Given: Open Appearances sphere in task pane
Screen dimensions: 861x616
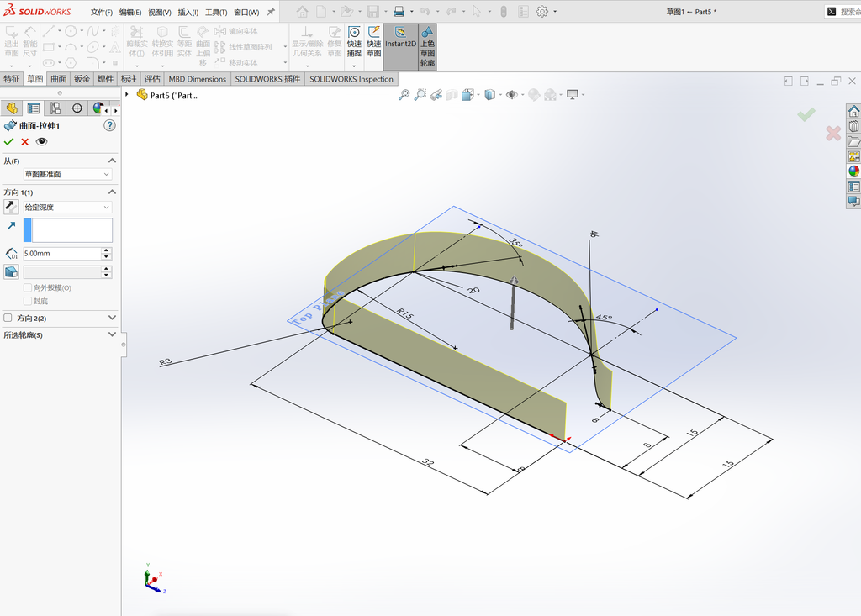Looking at the screenshot, I should (854, 171).
